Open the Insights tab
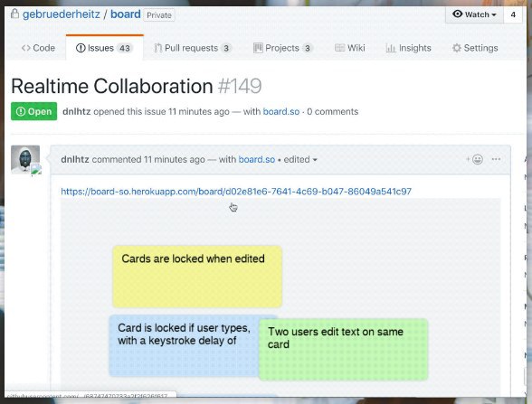Screen dimensions: 532x404 click(x=409, y=48)
